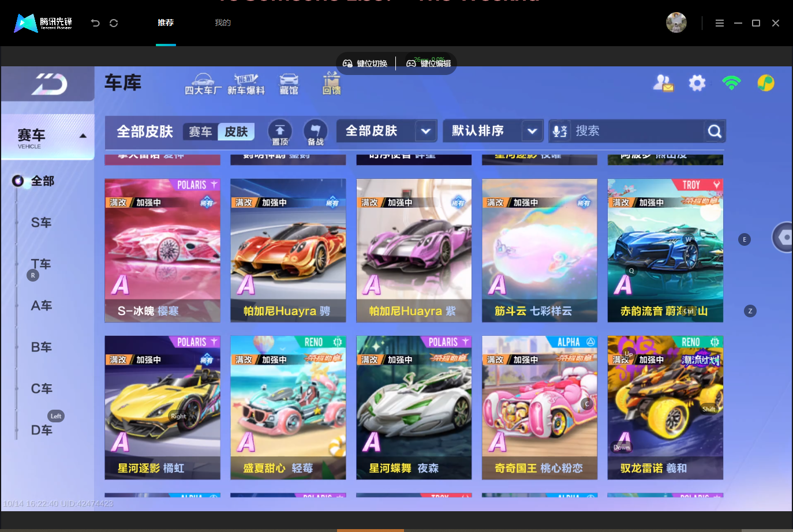Click the 搜索 search input field

pyautogui.click(x=638, y=131)
